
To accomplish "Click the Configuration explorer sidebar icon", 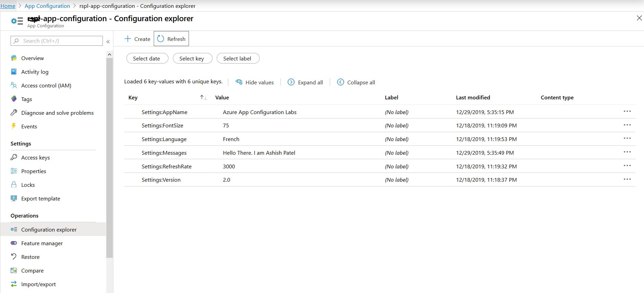I will 14,229.
